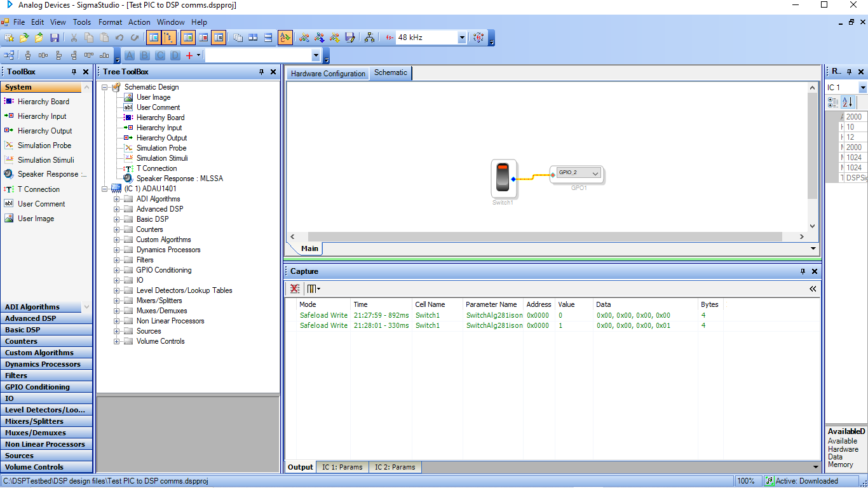The width and height of the screenshot is (868, 488).
Task: Switch to the IC 1: Params tab
Action: click(342, 467)
